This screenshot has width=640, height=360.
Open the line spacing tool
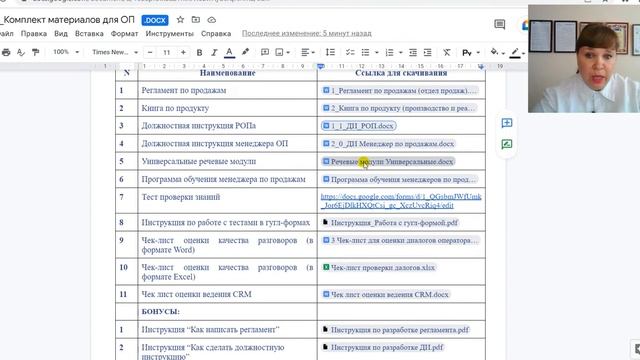(330, 52)
